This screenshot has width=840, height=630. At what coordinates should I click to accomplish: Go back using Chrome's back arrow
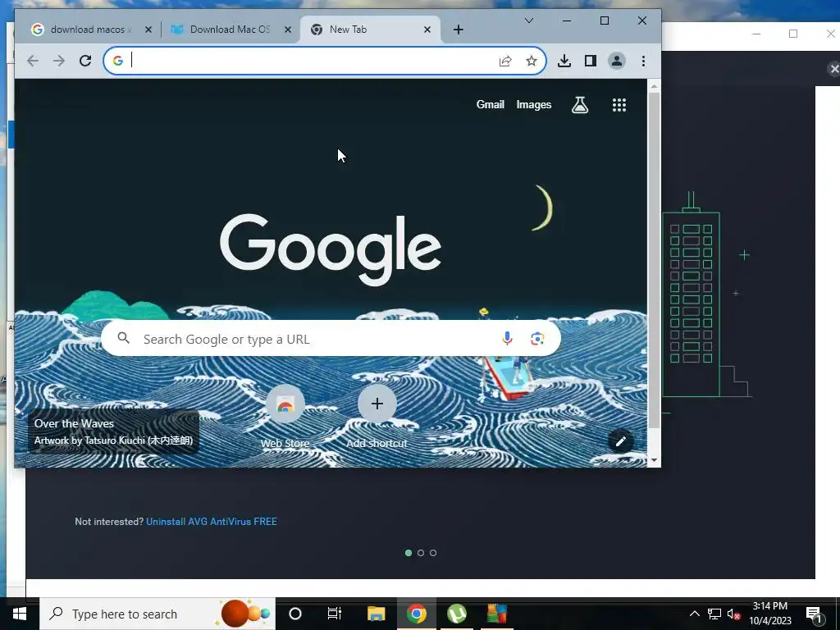(33, 61)
